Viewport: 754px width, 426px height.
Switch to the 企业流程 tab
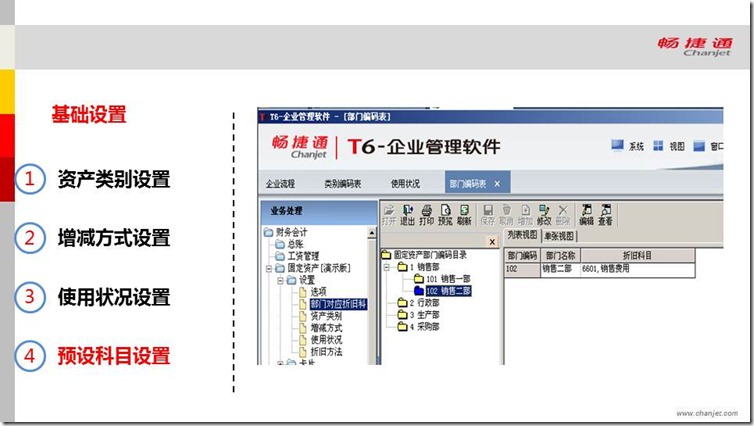[280, 184]
